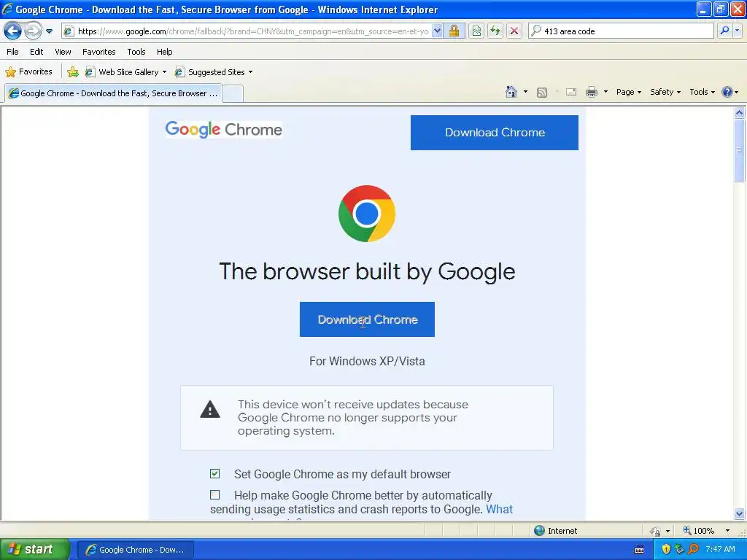Check the usage statistics and crash reports box
The image size is (747, 560).
pyautogui.click(x=215, y=495)
